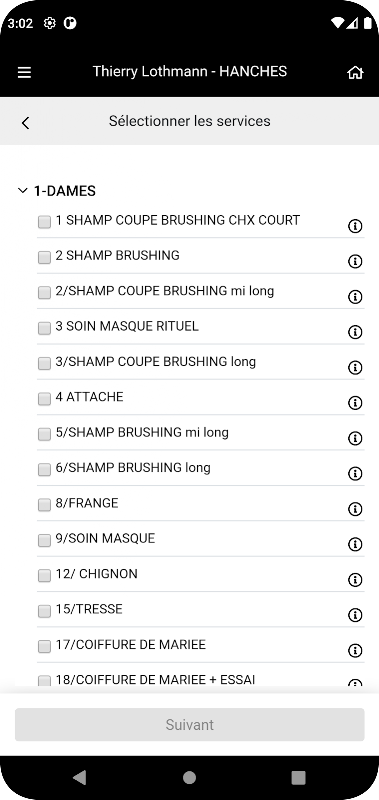Show info for 2 SHAMP BRUSHING
Screen dimensions: 379x800
[x=355, y=261]
